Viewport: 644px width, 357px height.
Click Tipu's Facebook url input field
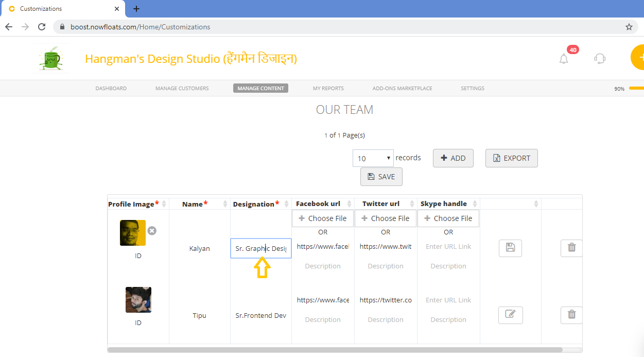click(323, 299)
